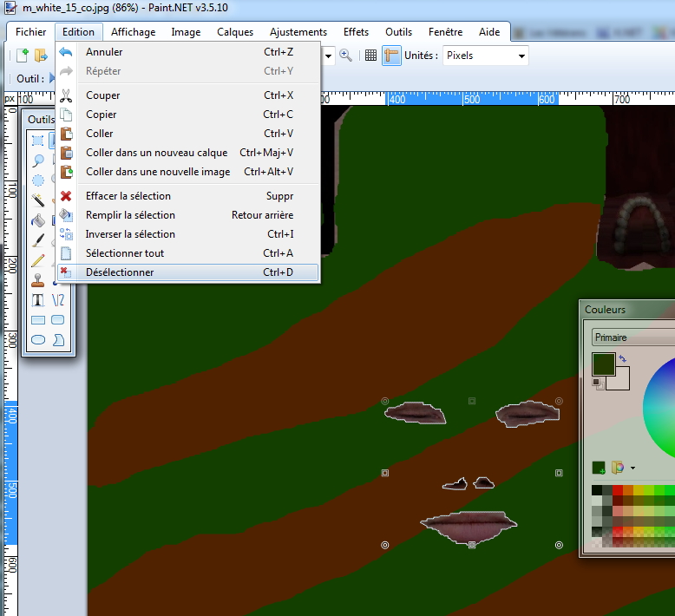Viewport: 675px width, 616px height.
Task: Select the Paintbrush tool
Action: [x=38, y=240]
